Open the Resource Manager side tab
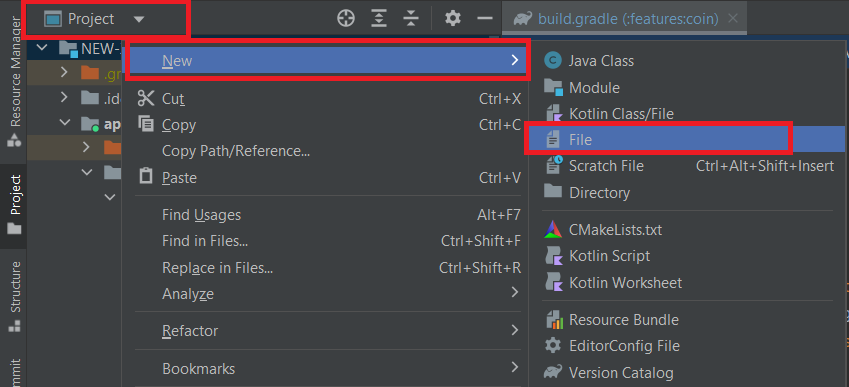849x387 pixels. point(15,80)
